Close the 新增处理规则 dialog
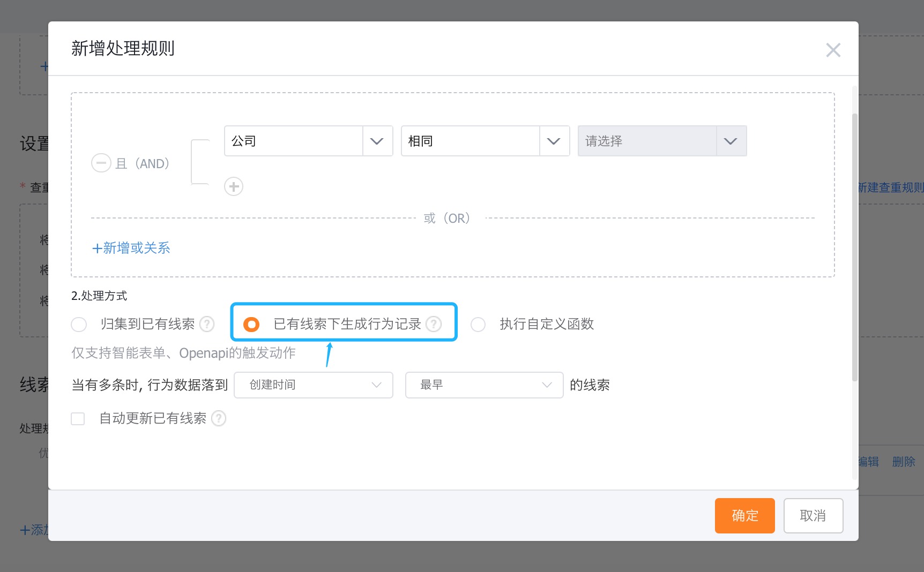This screenshot has width=924, height=572. coord(833,50)
